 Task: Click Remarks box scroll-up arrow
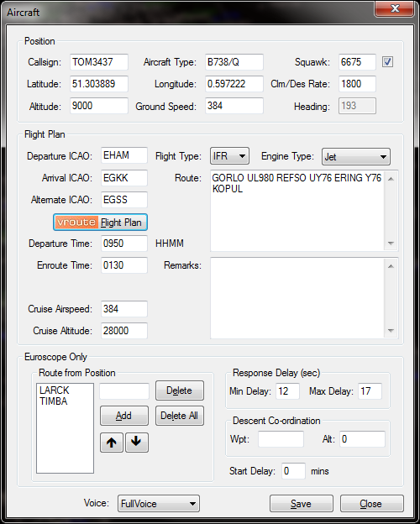pos(391,266)
